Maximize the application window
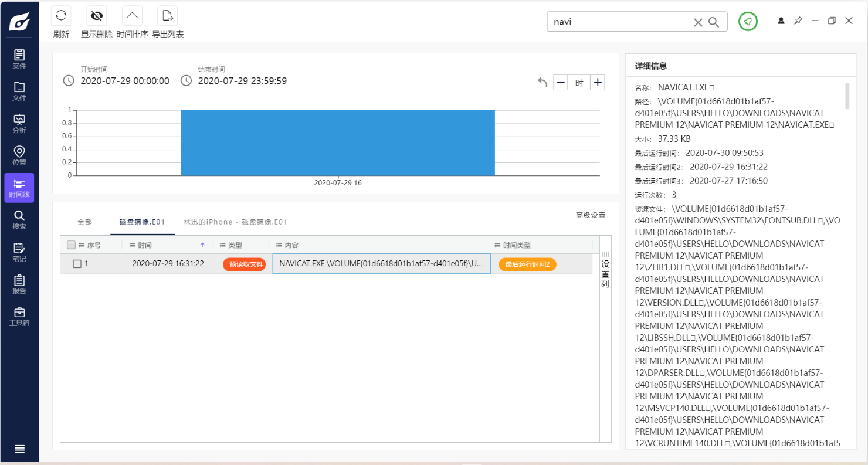The width and height of the screenshot is (868, 465). pyautogui.click(x=832, y=21)
